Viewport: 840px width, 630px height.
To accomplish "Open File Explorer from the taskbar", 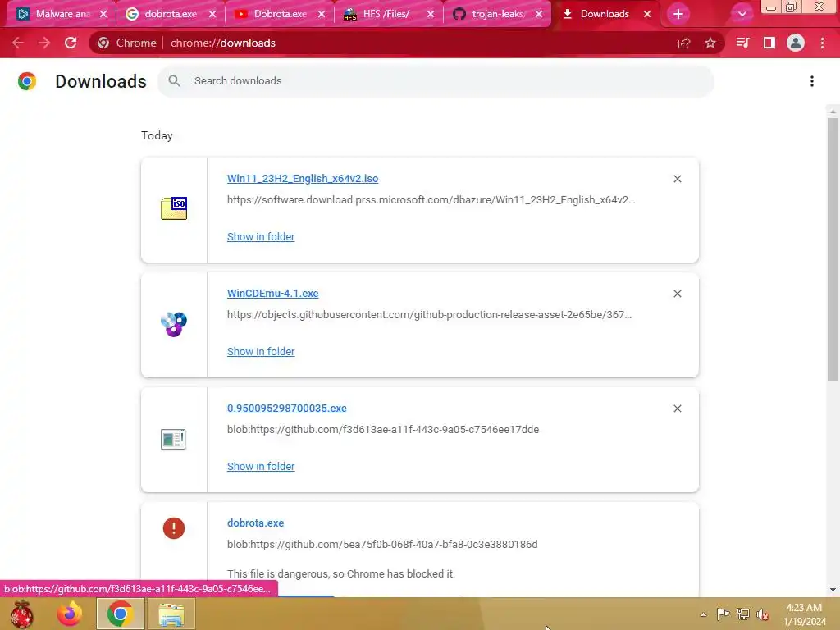I will coord(171,614).
